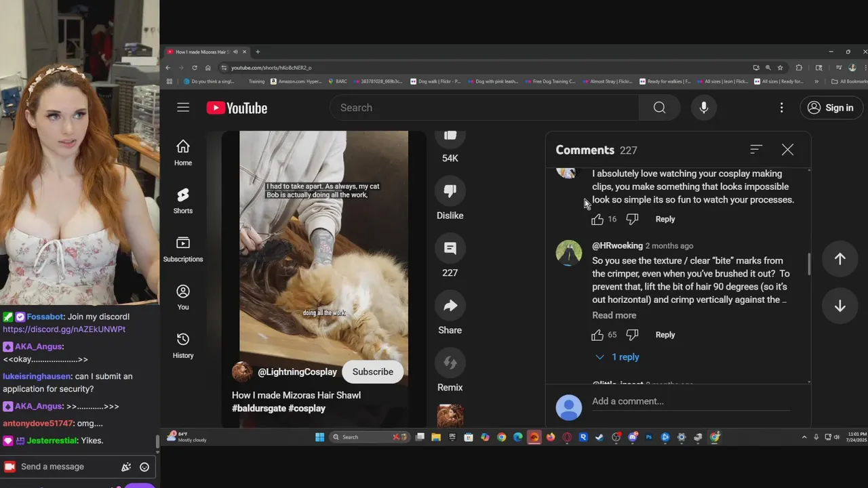Click the browser address bar URL
868x488 pixels.
[271, 68]
